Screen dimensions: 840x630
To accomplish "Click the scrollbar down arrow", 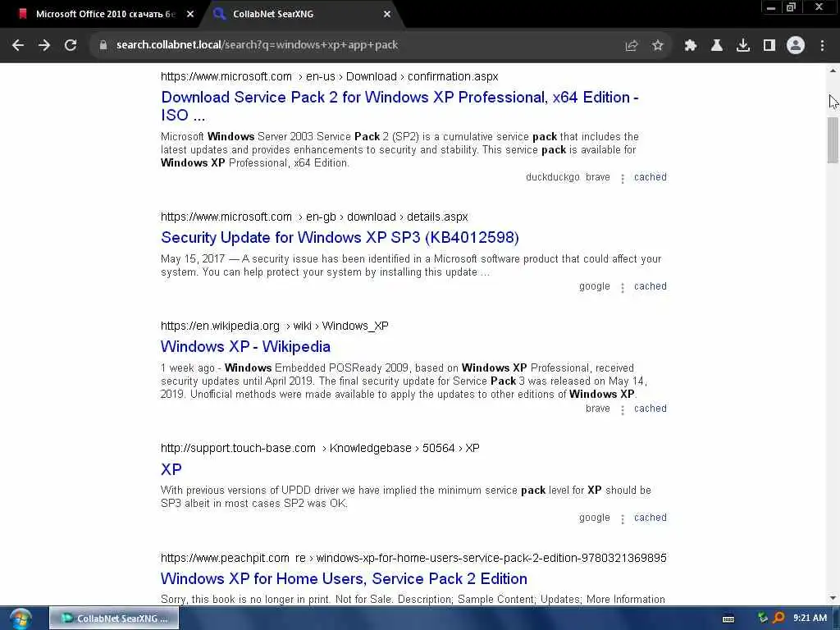I will coord(833,598).
